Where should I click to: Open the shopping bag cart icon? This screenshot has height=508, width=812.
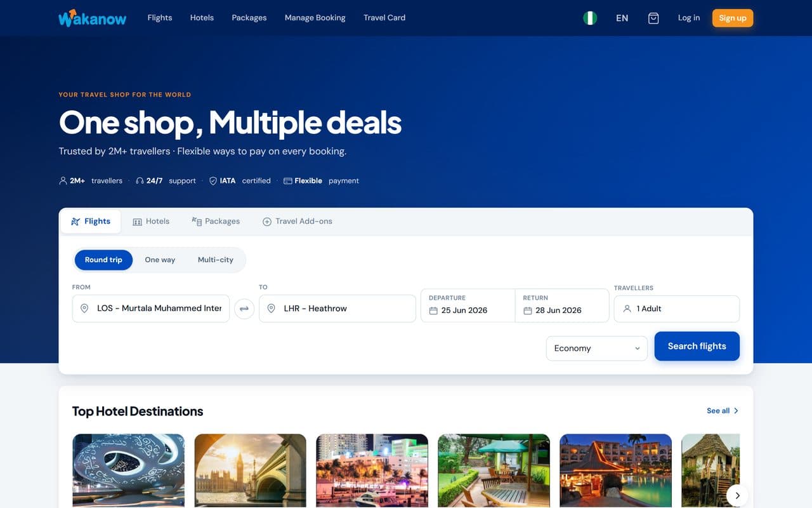653,18
